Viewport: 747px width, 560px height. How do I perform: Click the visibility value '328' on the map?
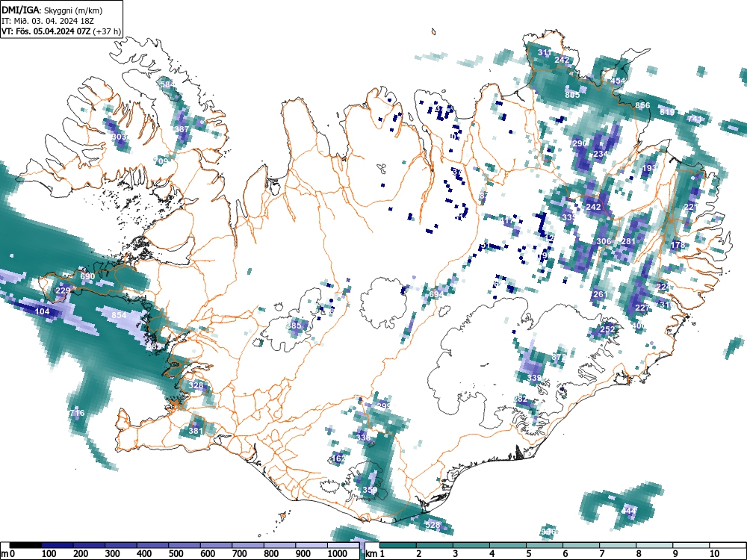(196, 385)
